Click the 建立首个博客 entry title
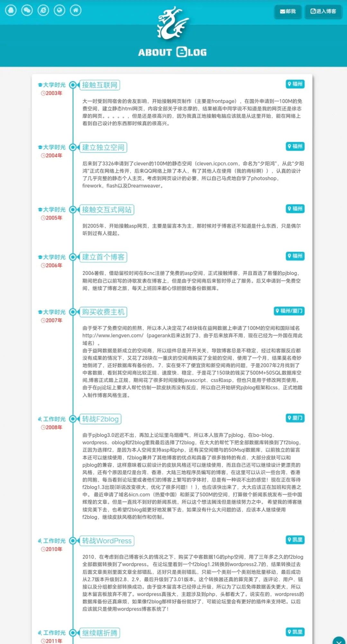The height and width of the screenshot is (644, 347). (x=103, y=257)
